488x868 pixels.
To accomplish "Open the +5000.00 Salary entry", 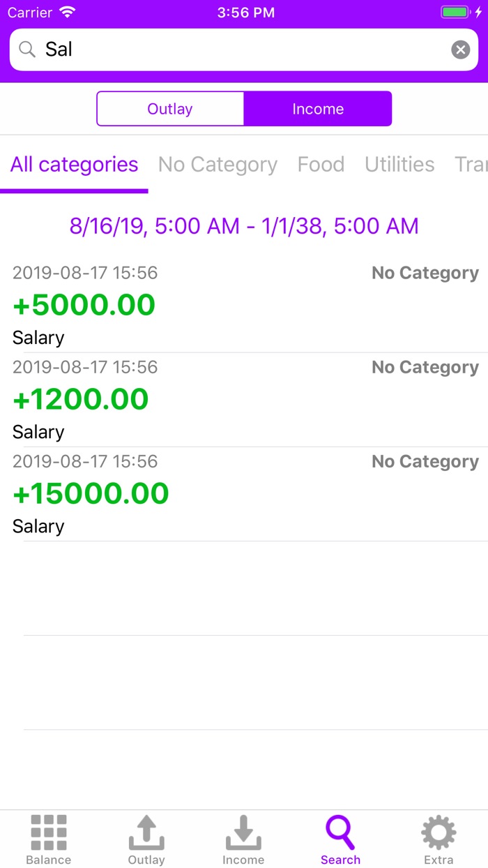I will (x=244, y=305).
